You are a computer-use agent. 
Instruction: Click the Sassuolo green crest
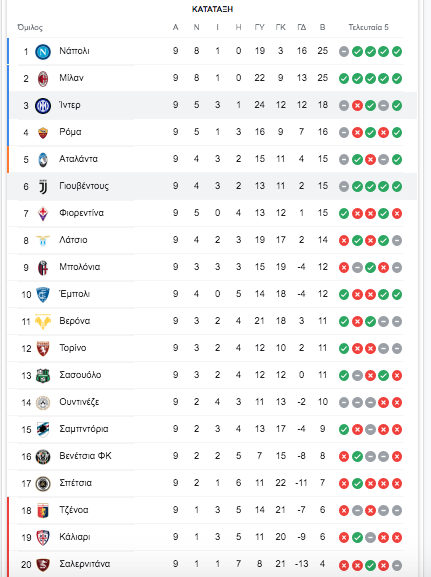(x=43, y=375)
